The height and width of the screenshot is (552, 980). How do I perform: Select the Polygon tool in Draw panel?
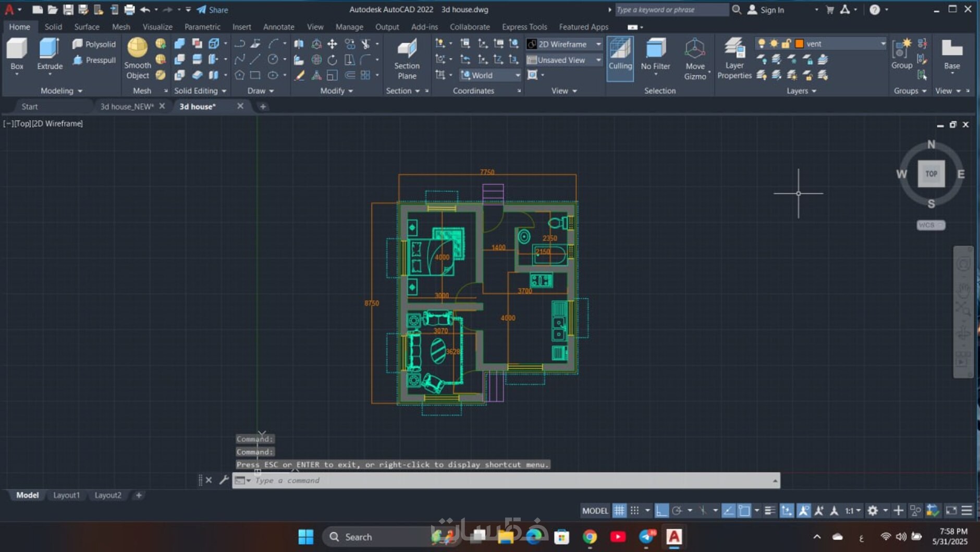click(x=239, y=75)
